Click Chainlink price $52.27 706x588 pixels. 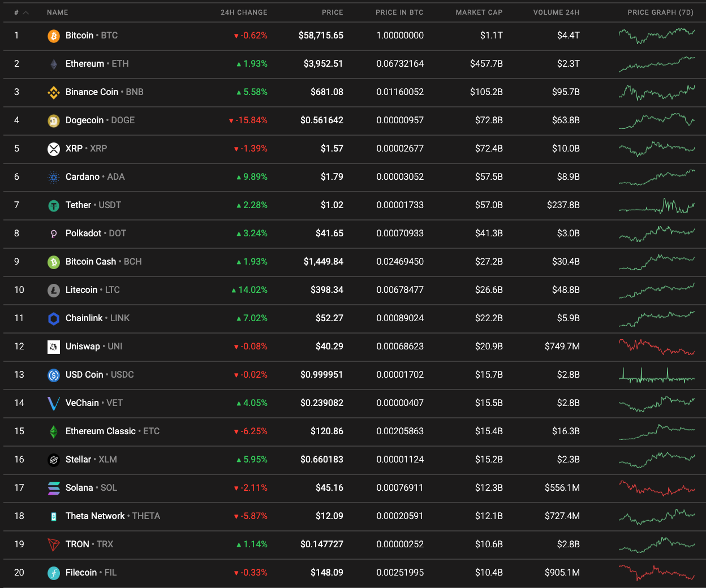click(329, 318)
